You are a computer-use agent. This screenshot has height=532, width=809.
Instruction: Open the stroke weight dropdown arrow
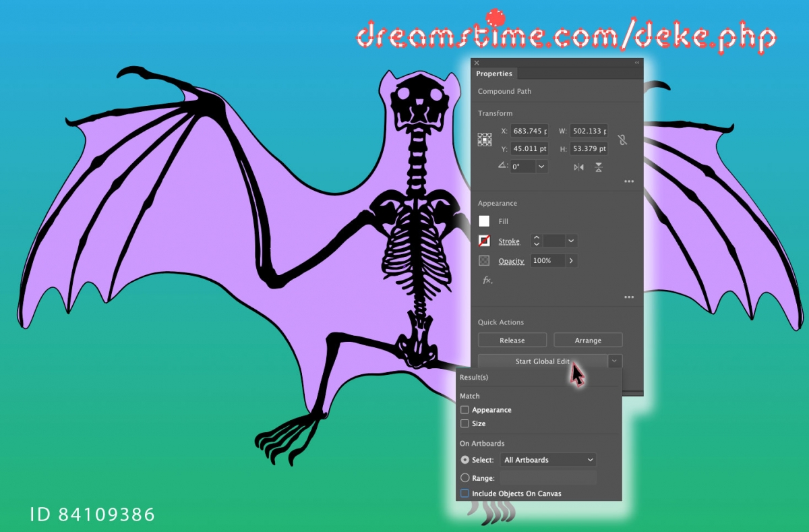coord(571,241)
